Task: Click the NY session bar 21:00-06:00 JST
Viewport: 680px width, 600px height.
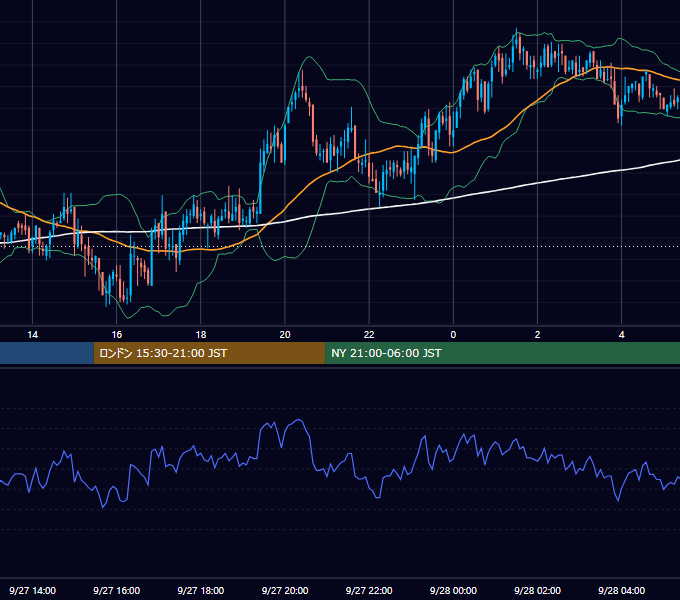Action: 503,353
